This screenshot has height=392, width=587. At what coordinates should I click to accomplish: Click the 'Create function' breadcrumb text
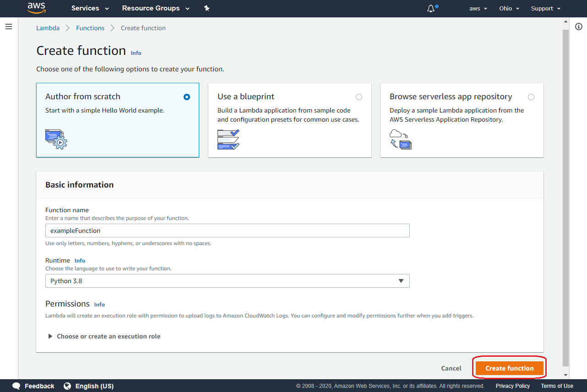click(x=143, y=28)
